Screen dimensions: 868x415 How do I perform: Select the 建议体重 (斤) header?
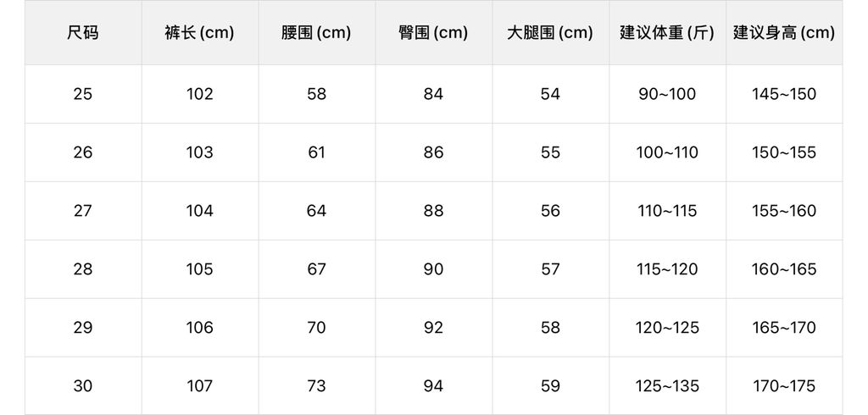pos(667,33)
